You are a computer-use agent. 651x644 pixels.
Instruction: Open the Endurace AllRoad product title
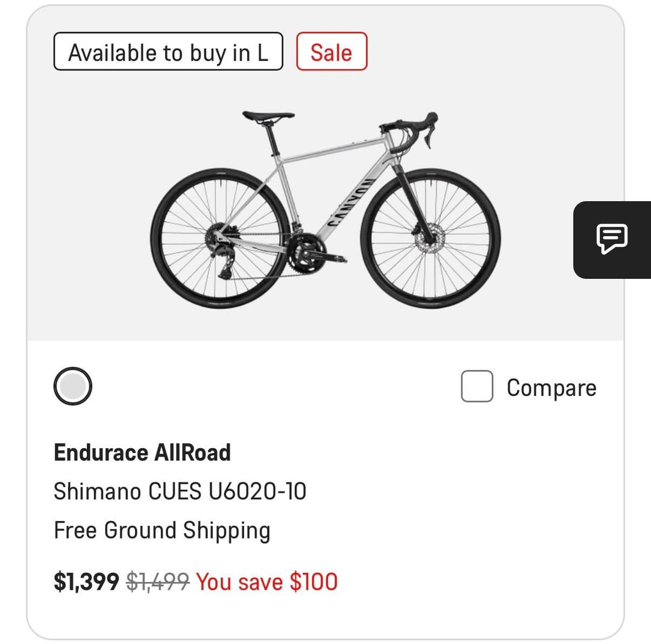tap(142, 452)
